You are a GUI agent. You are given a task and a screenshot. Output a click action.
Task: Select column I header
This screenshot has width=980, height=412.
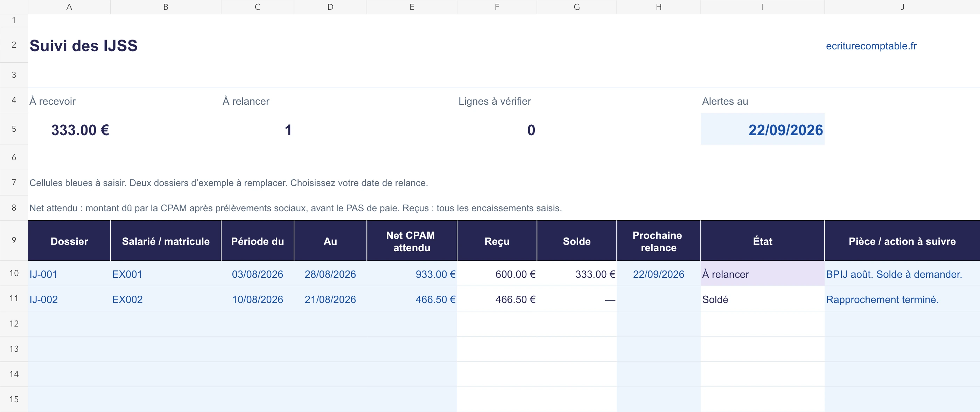click(x=762, y=7)
